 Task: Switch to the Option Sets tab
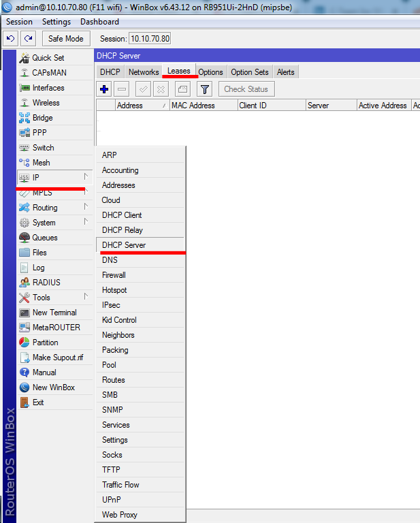click(x=250, y=72)
